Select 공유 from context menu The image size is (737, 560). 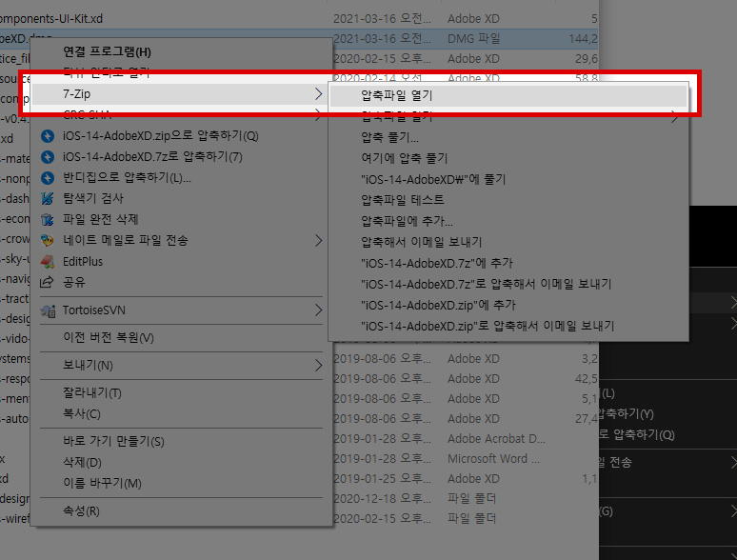[74, 282]
